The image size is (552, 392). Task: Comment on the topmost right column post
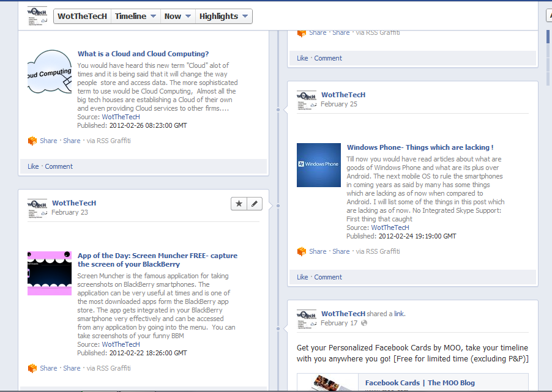(328, 59)
